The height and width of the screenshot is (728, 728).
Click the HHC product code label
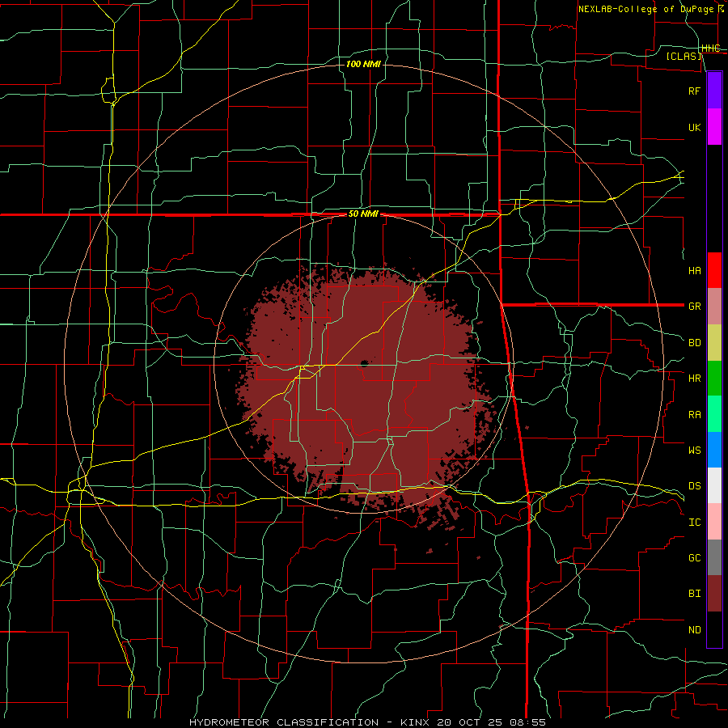point(711,49)
